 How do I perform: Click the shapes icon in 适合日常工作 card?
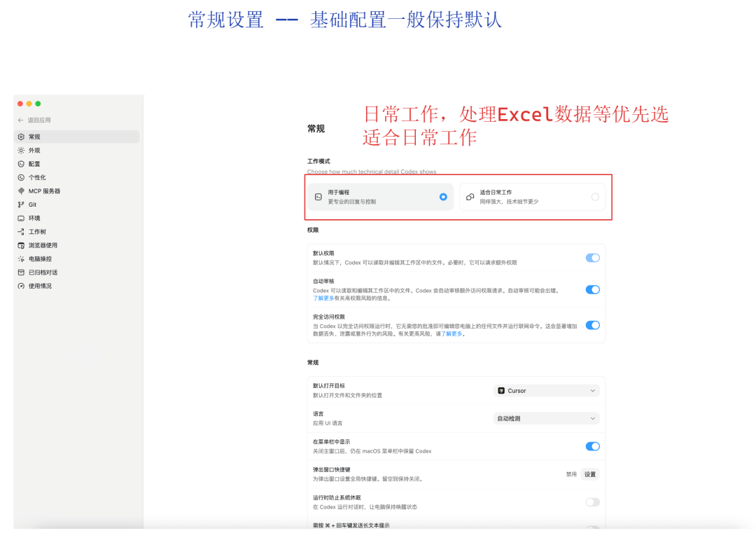[470, 197]
